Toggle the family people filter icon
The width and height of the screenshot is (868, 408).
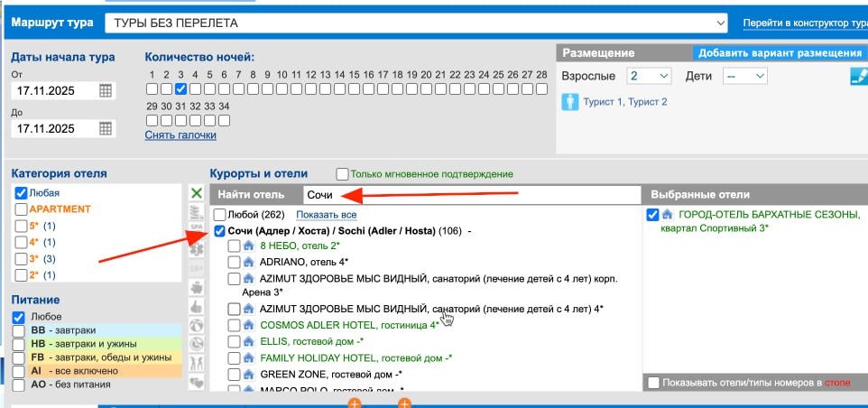click(x=197, y=363)
